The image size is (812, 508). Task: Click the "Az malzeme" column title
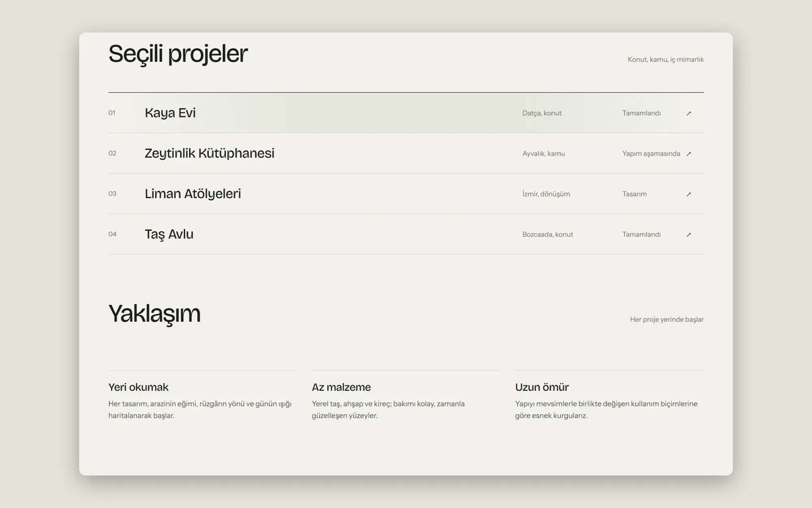click(341, 387)
